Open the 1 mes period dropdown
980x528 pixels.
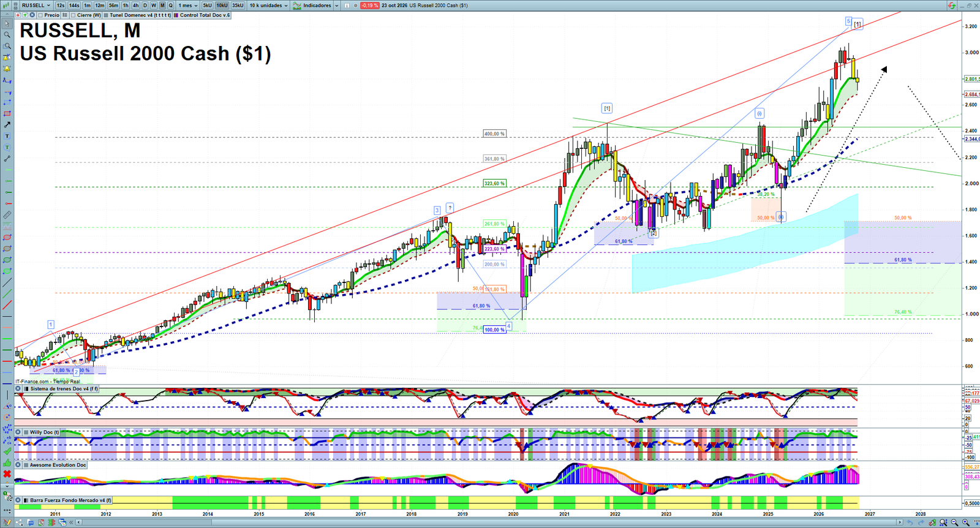coord(188,6)
